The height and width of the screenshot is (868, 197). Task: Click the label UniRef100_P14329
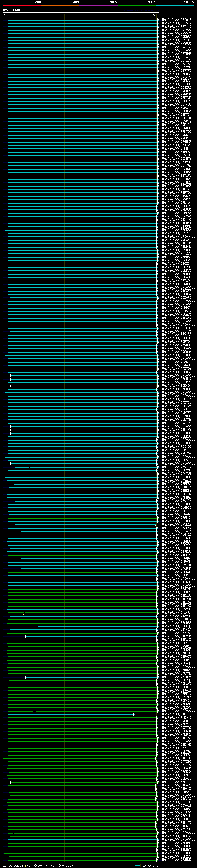(176, 535)
